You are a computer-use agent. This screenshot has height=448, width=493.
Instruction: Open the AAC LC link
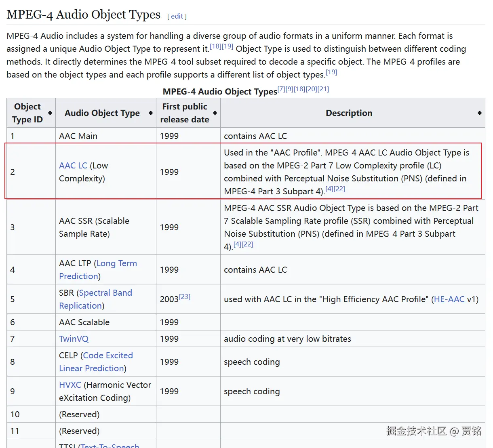click(73, 166)
